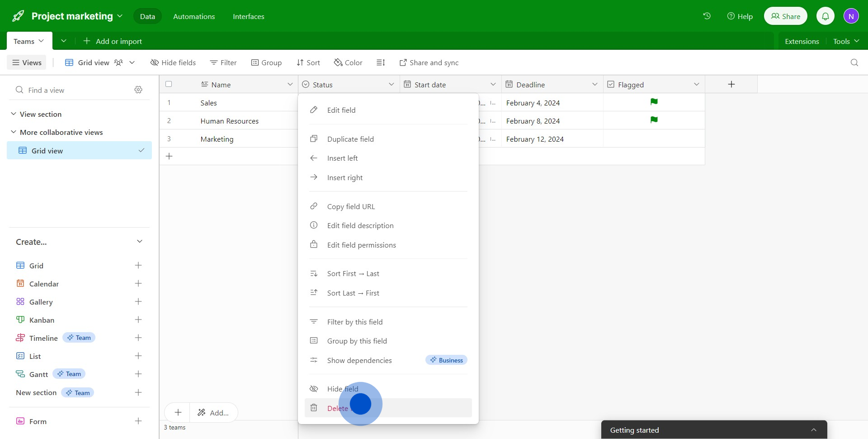Click the search magnifier icon in toolbar
Viewport: 868px width, 439px height.
pyautogui.click(x=854, y=62)
